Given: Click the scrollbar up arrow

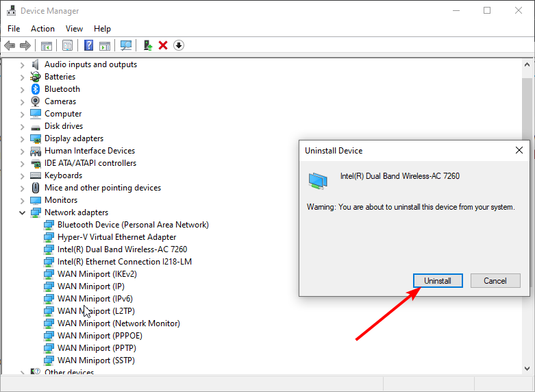Looking at the screenshot, I should (x=527, y=64).
